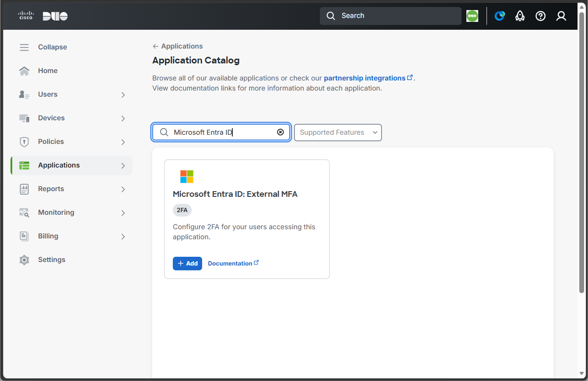Image resolution: width=588 pixels, height=381 pixels.
Task: Open the Documentation link on the card
Action: pyautogui.click(x=233, y=263)
